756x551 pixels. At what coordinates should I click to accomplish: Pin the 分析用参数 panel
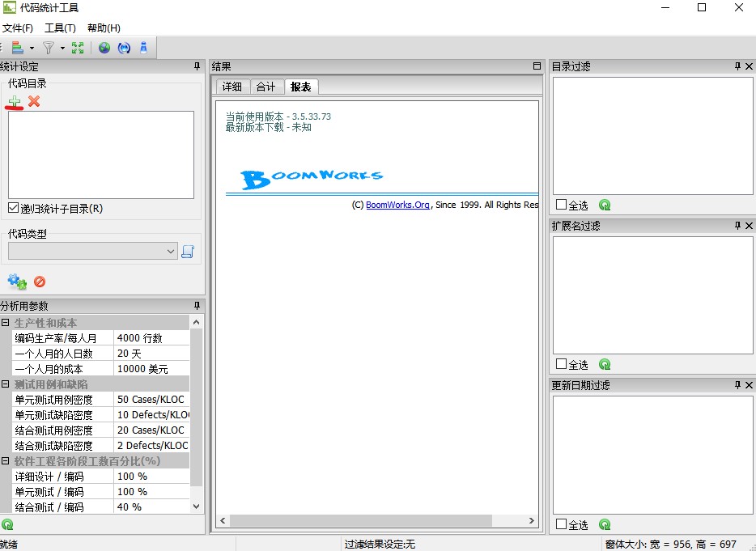[197, 306]
